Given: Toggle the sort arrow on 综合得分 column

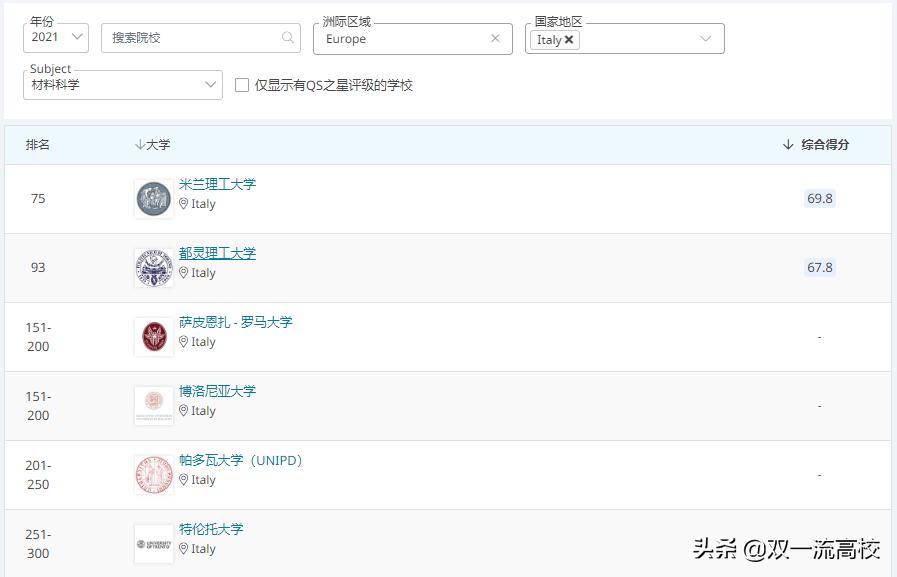Looking at the screenshot, I should pyautogui.click(x=788, y=144).
